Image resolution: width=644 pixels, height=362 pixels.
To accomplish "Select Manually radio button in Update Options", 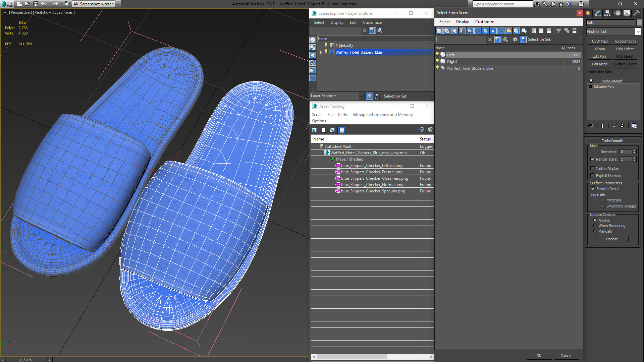I will 594,231.
